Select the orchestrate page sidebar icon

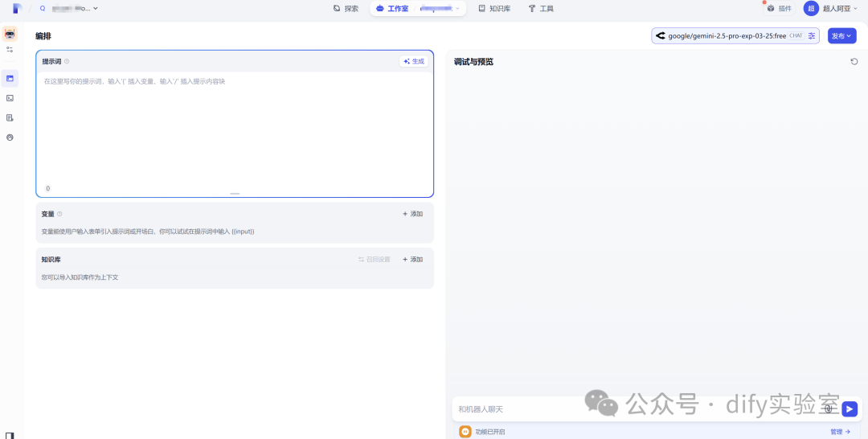[10, 79]
